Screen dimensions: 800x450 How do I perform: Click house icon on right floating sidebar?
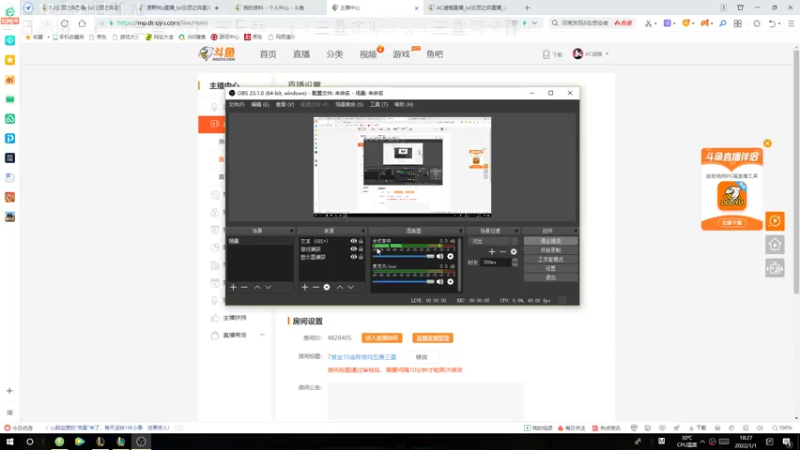(x=774, y=245)
